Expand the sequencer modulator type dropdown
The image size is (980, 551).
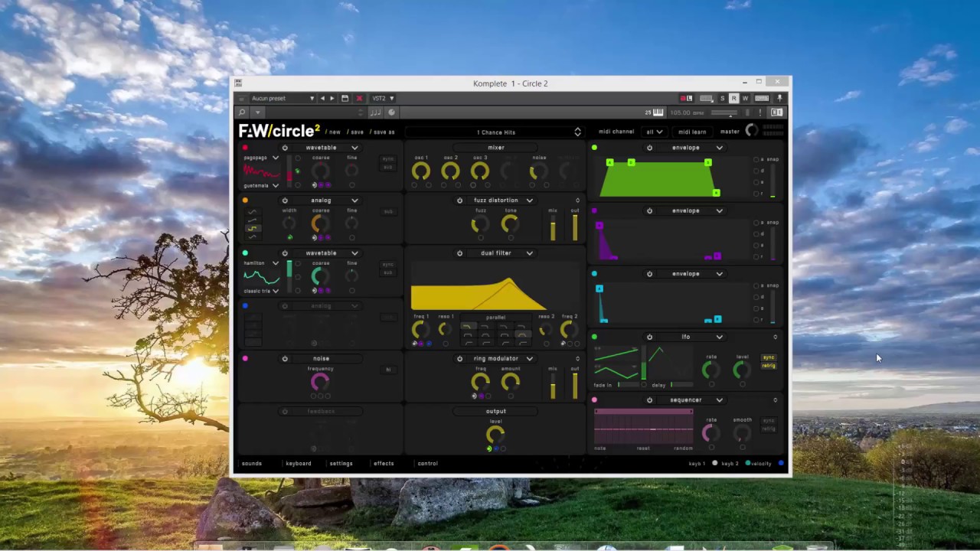(x=719, y=399)
